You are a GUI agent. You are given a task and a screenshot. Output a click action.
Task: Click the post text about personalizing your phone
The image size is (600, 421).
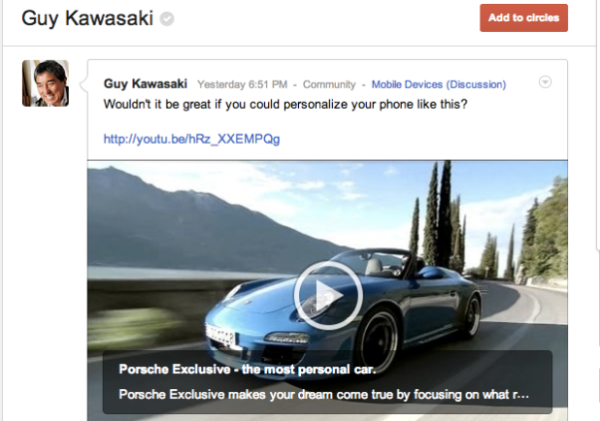click(285, 104)
